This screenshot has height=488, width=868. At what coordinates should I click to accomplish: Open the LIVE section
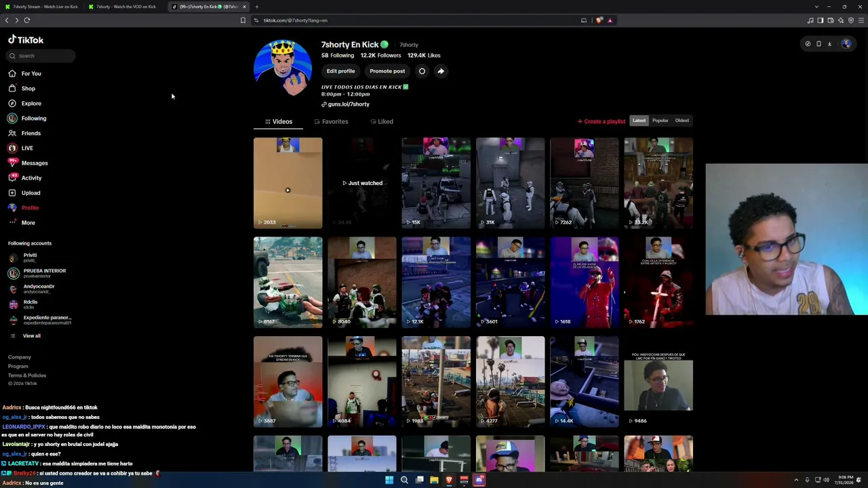[x=21, y=148]
